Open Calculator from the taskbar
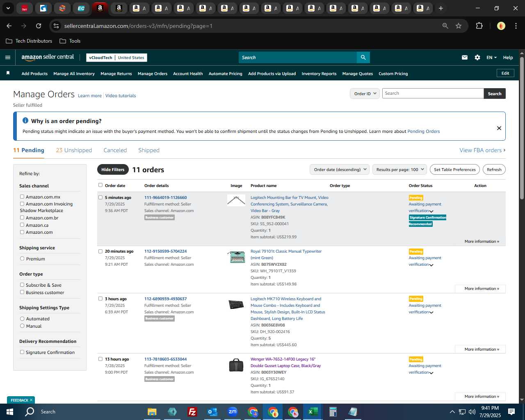 [333, 412]
